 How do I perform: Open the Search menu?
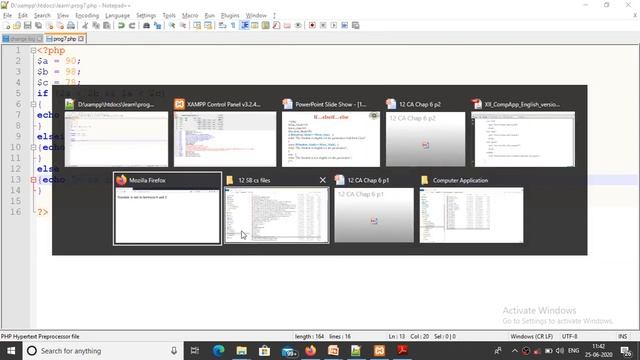click(42, 15)
